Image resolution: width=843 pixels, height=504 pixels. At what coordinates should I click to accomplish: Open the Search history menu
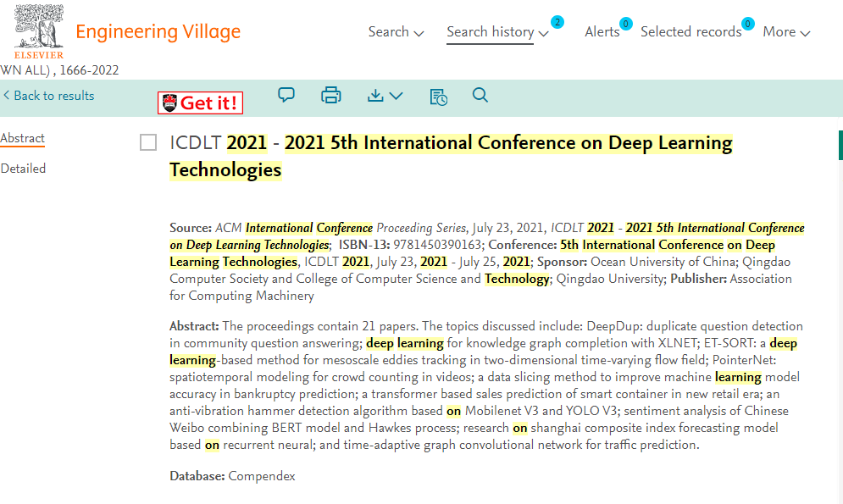coord(497,32)
